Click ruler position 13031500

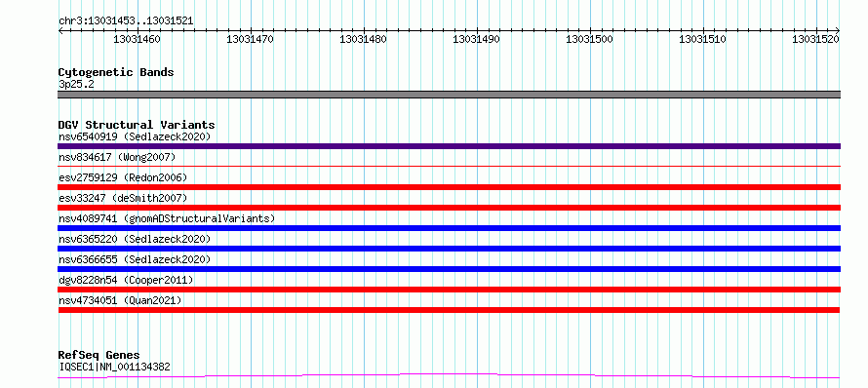pos(589,39)
